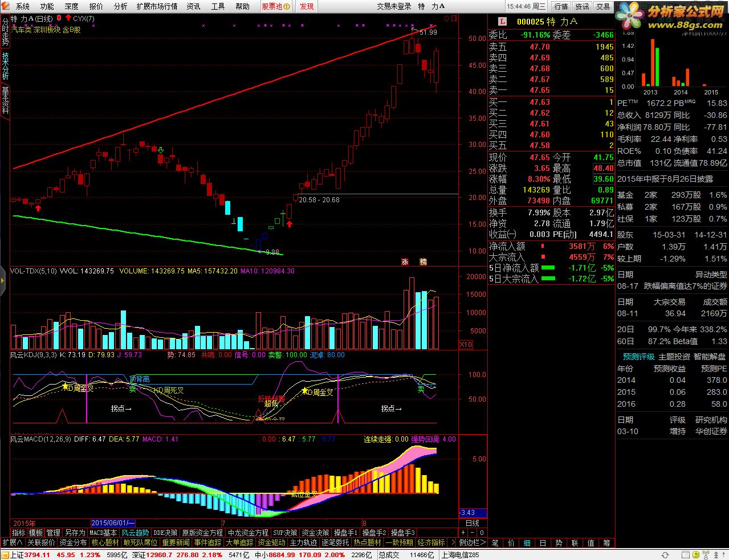The width and height of the screenshot is (729, 560).
Task: Click the 筹 icon in bottom right bar
Action: (x=606, y=543)
